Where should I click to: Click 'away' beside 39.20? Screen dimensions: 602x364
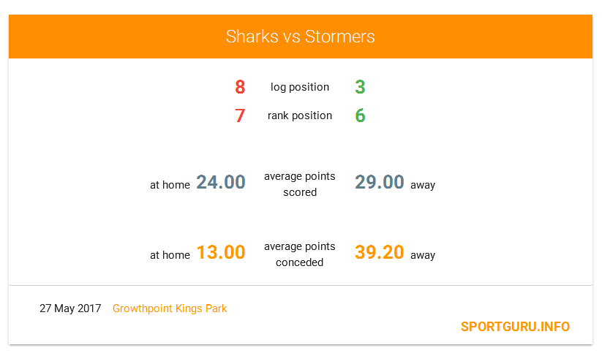423,255
